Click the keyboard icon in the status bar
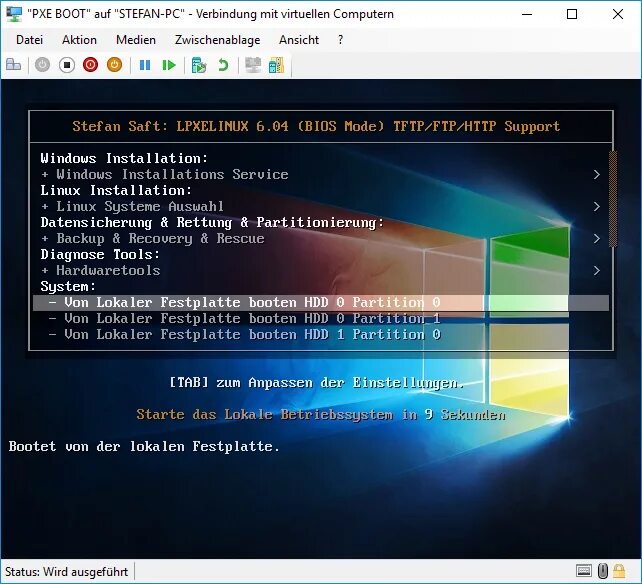 (583, 570)
